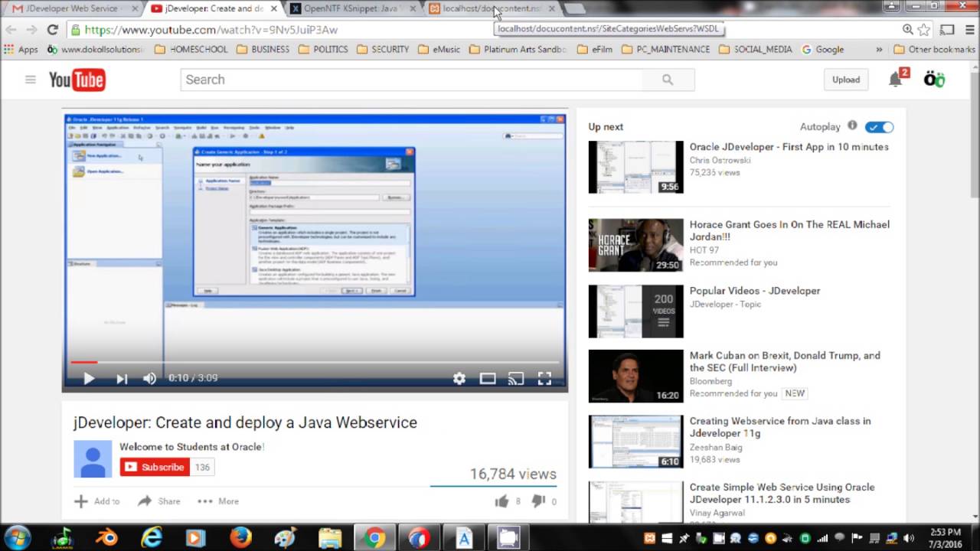Open the notifications bell
The width and height of the screenshot is (980, 551).
895,80
